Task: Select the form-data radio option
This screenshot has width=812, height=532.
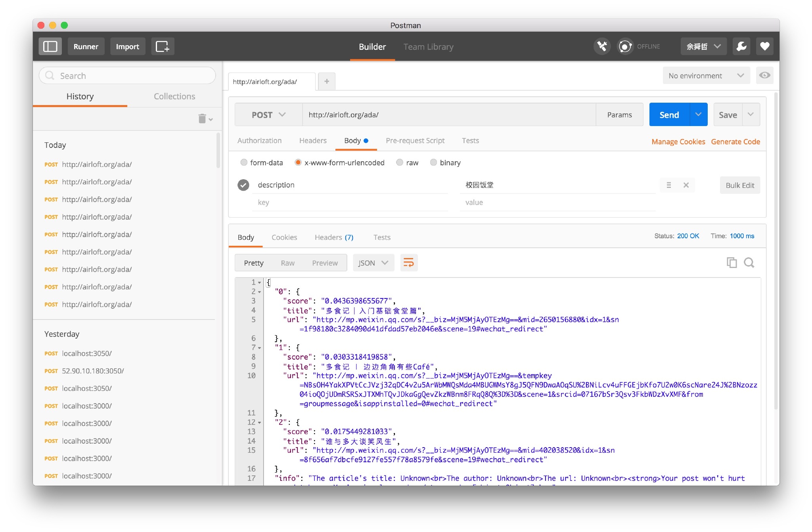Action: tap(244, 163)
